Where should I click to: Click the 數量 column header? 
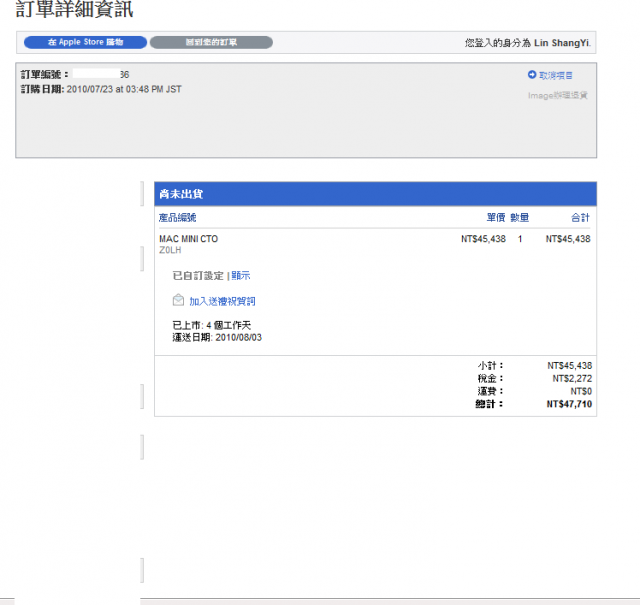520,218
